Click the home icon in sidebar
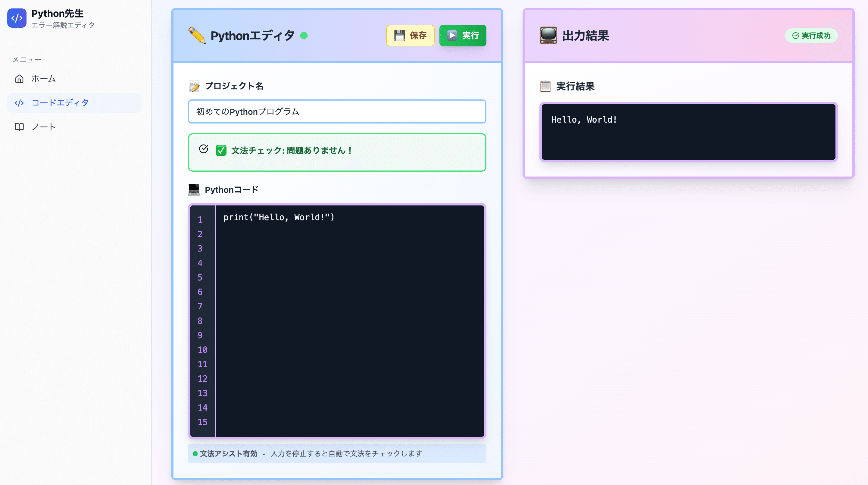 tap(19, 79)
